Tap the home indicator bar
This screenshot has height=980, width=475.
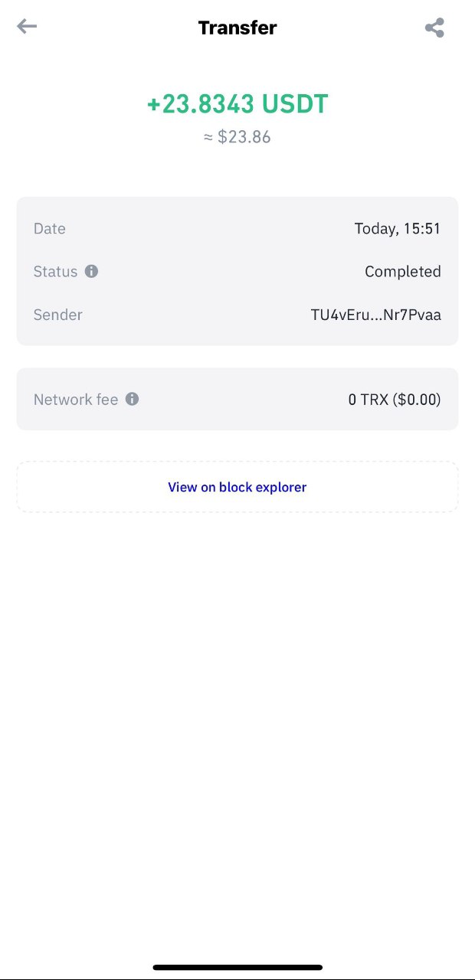pyautogui.click(x=237, y=968)
